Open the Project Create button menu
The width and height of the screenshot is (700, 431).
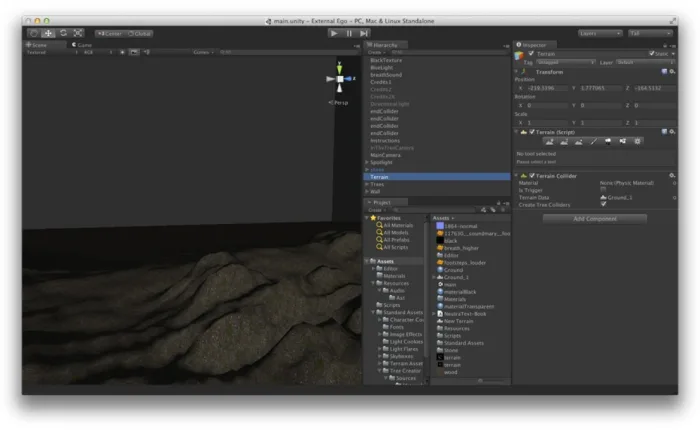376,209
